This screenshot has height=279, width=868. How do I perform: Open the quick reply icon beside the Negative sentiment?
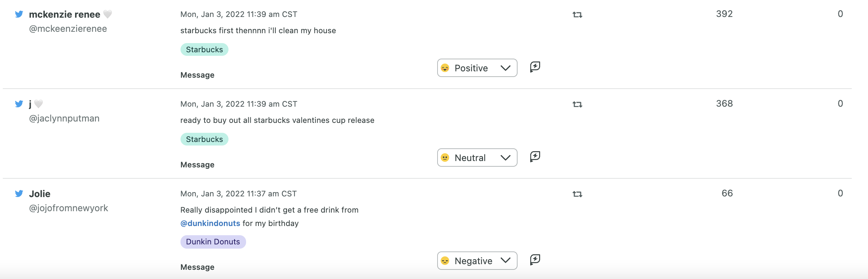point(535,260)
